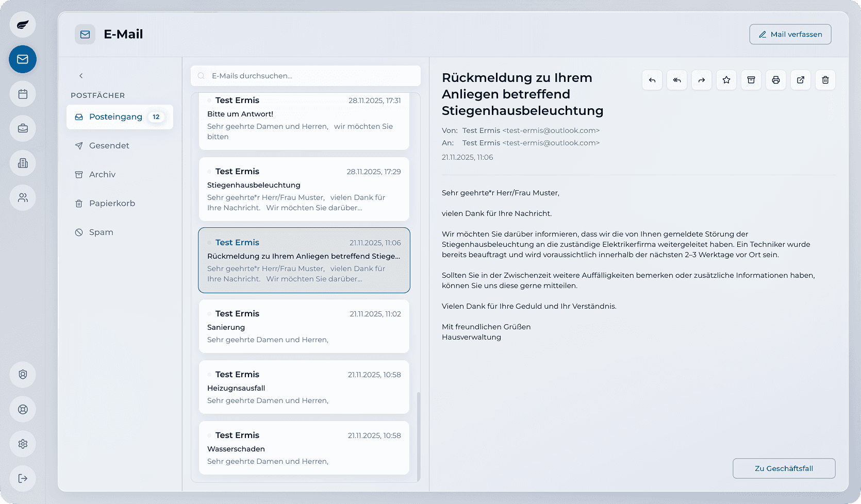Star the currently open email
This screenshot has width=861, height=504.
pos(726,80)
